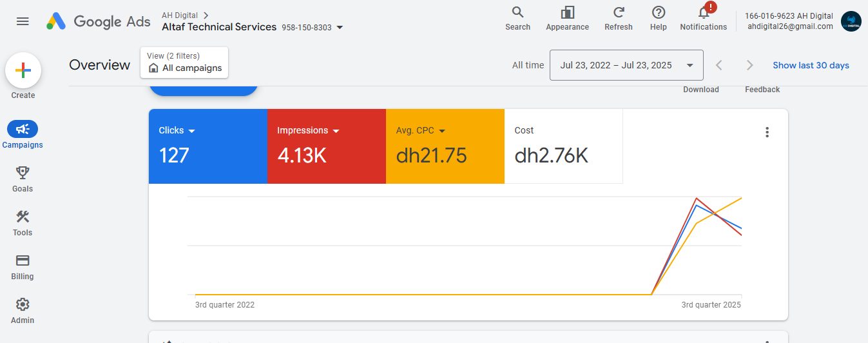
Task: Click Show last 30 days link
Action: coord(811,65)
